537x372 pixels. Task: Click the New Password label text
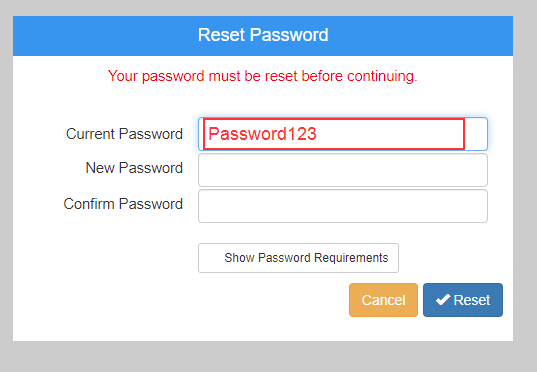coord(134,168)
